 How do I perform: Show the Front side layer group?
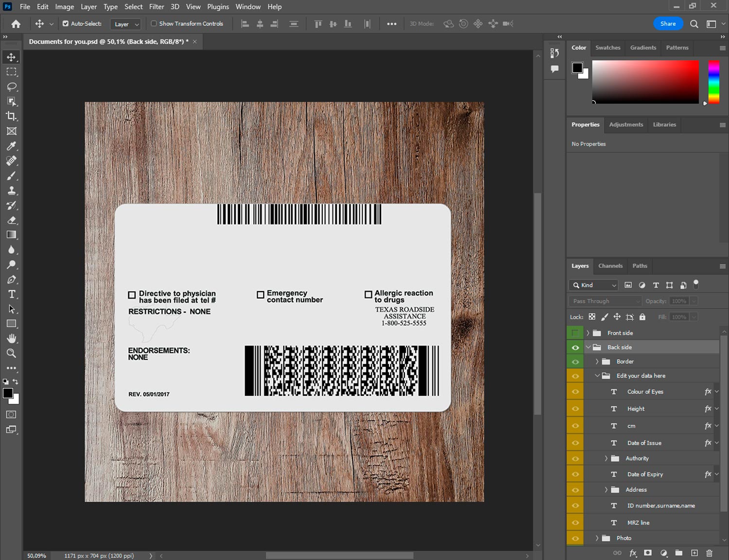click(x=575, y=333)
